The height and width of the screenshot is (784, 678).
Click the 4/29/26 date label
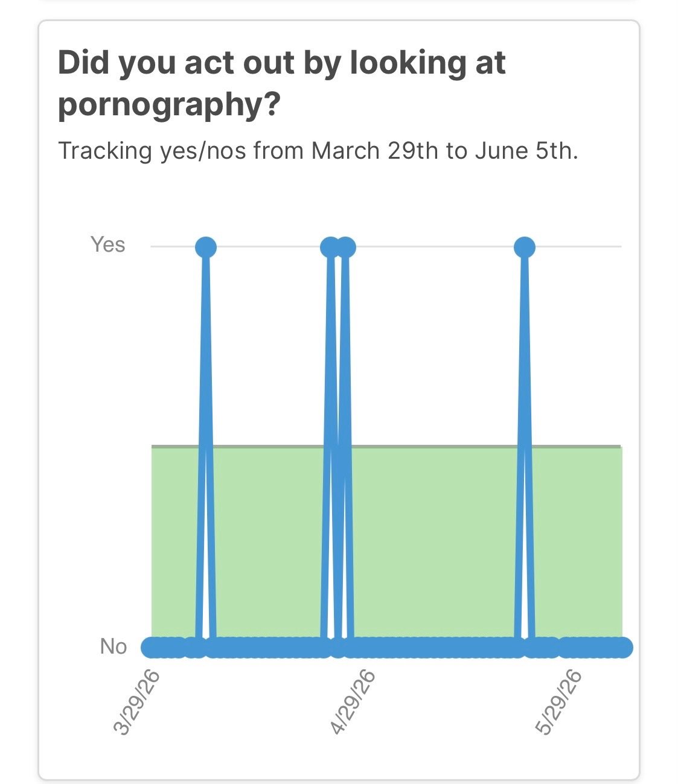pyautogui.click(x=354, y=703)
